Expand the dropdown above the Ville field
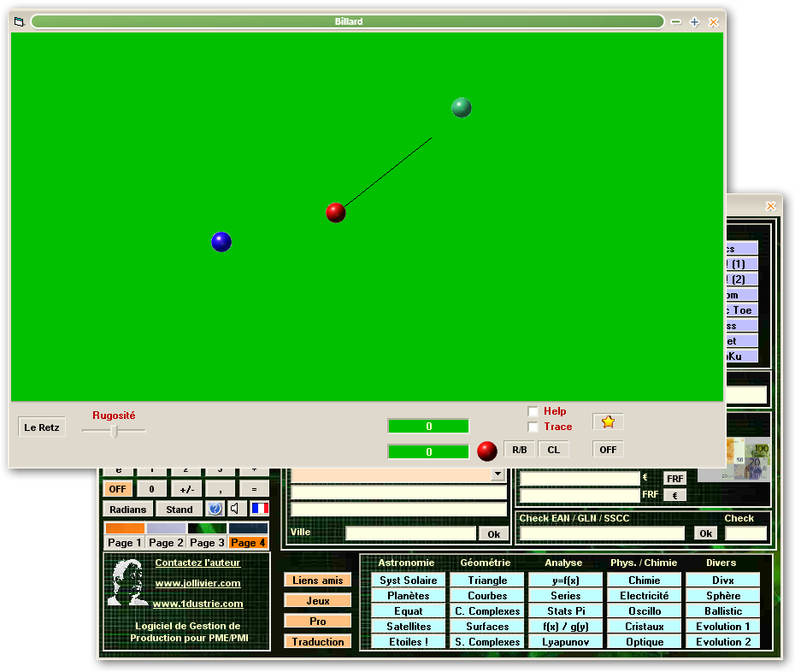This screenshot has width=795, height=672. (x=498, y=475)
